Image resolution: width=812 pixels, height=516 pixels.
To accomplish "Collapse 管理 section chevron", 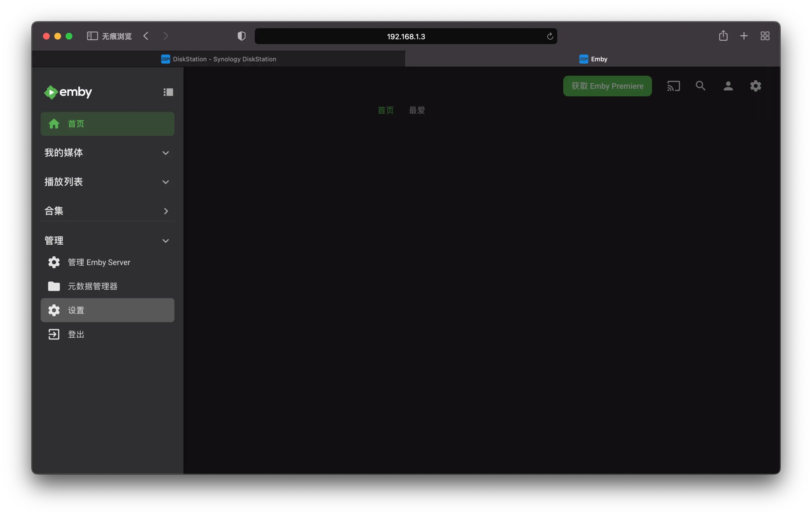I will 166,241.
